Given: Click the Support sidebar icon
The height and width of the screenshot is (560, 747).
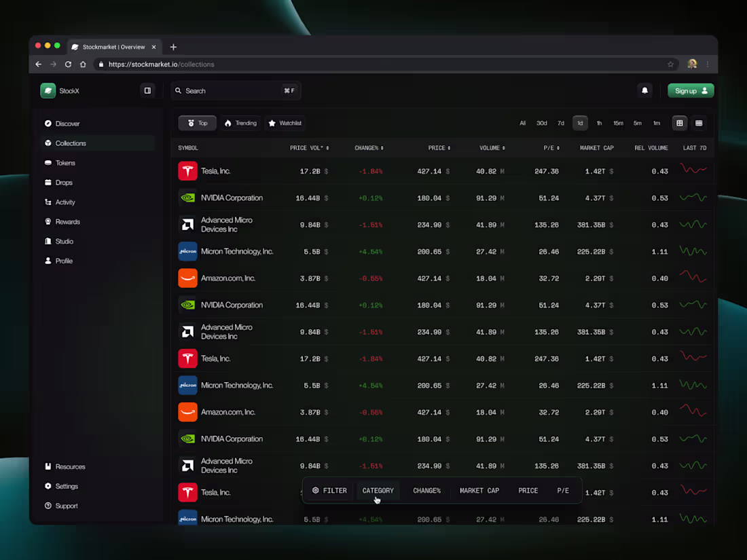Looking at the screenshot, I should pyautogui.click(x=48, y=506).
